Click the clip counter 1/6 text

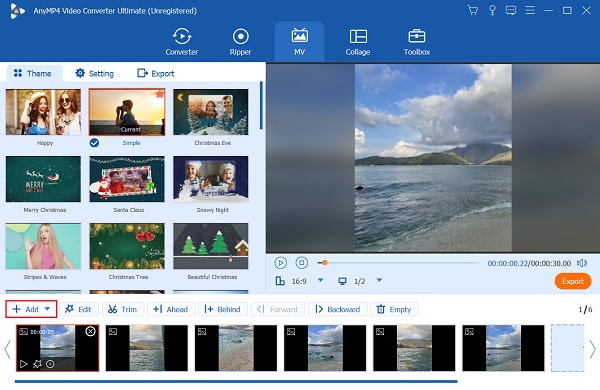[x=585, y=309]
